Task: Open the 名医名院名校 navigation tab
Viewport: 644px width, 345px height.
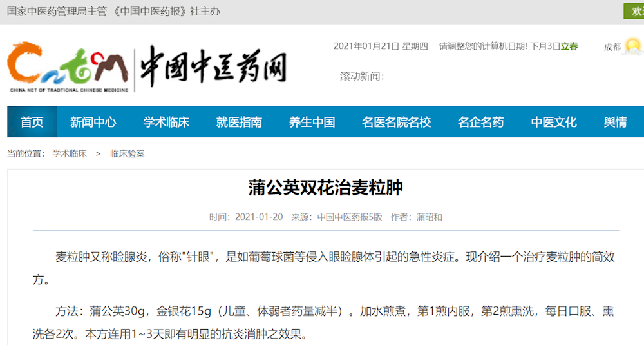Action: pos(396,122)
